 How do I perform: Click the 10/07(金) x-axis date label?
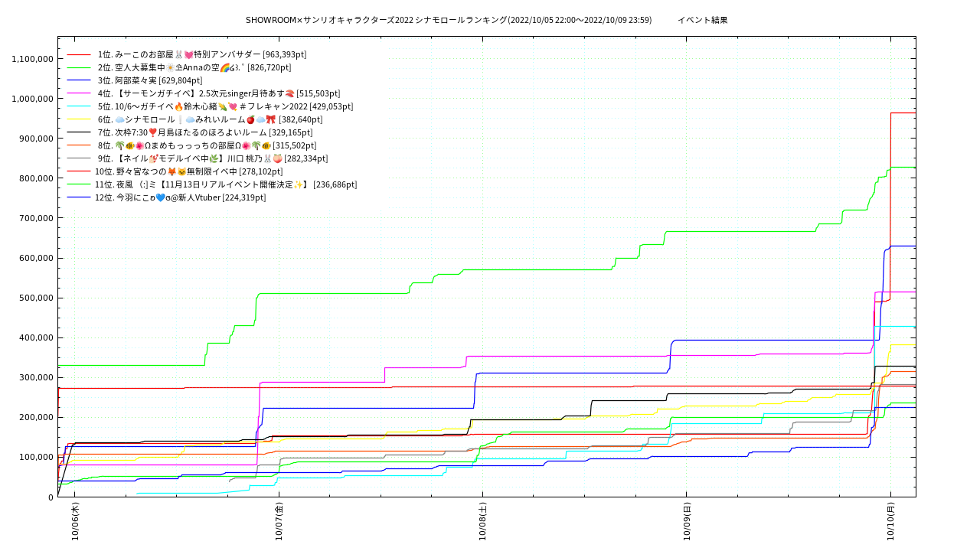(x=279, y=521)
